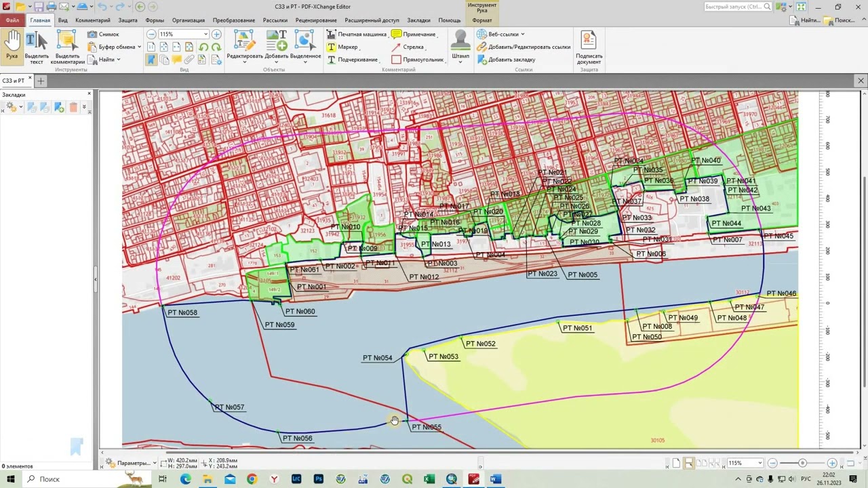Rotate view counterclockwise

[x=203, y=47]
